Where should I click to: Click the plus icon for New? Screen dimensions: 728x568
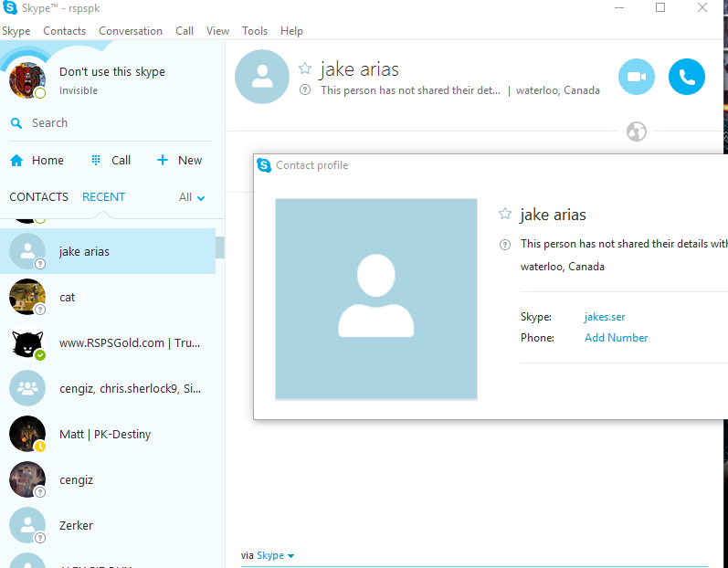point(162,160)
